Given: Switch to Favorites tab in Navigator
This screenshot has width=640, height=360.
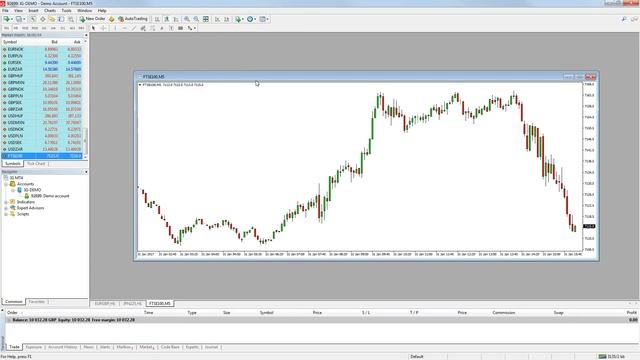Looking at the screenshot, I should 36,302.
